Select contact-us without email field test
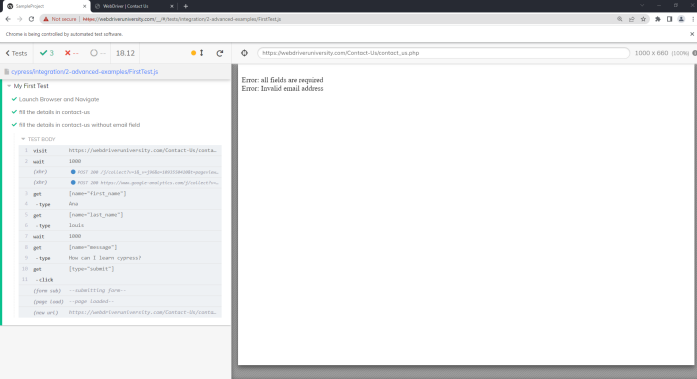The height and width of the screenshot is (379, 697). [79, 125]
